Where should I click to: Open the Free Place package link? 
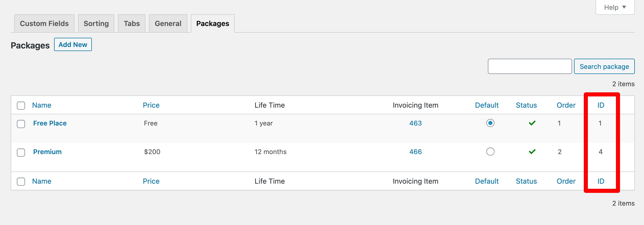tap(50, 123)
